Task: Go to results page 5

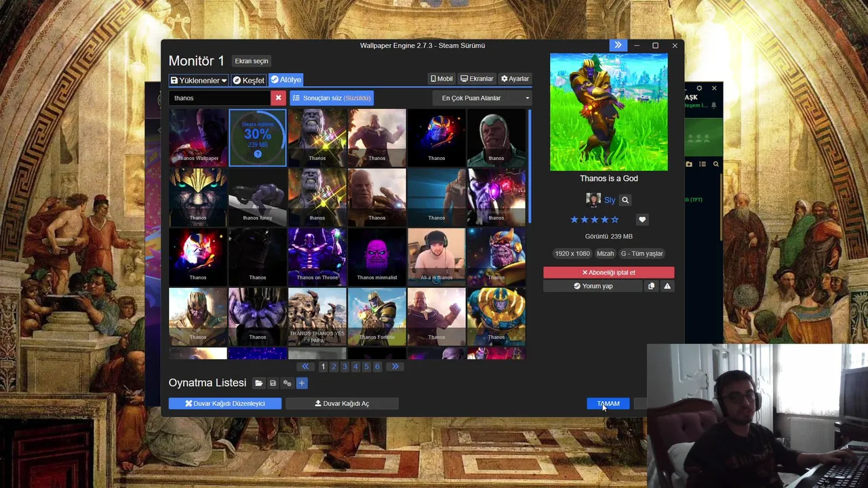Action: tap(366, 367)
